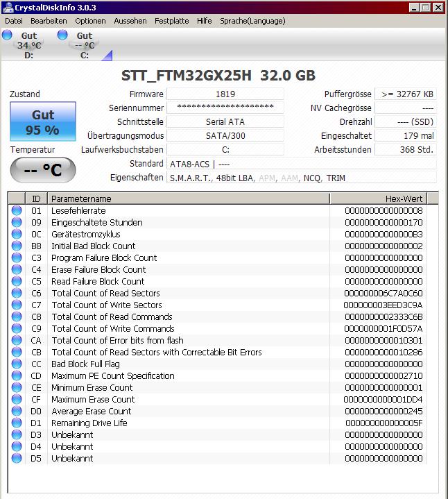Click hex value 000000006C7A0C60
This screenshot has width=448, height=499.
[x=384, y=294]
